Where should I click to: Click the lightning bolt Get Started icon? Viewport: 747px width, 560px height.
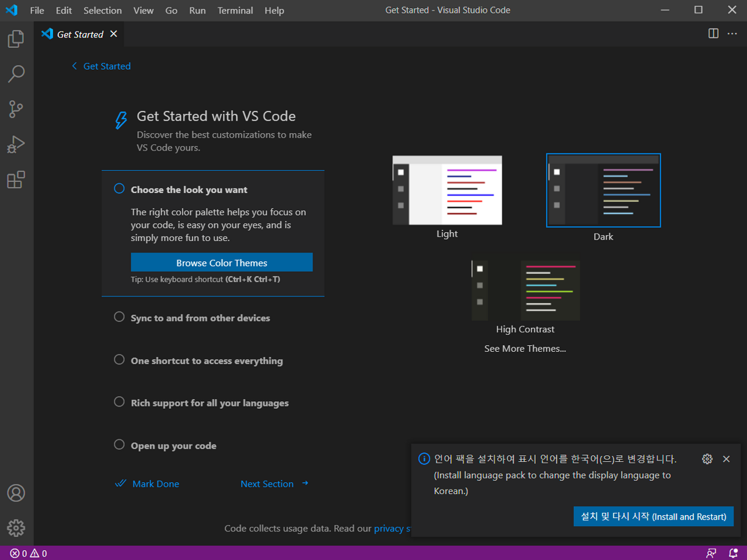pyautogui.click(x=121, y=120)
